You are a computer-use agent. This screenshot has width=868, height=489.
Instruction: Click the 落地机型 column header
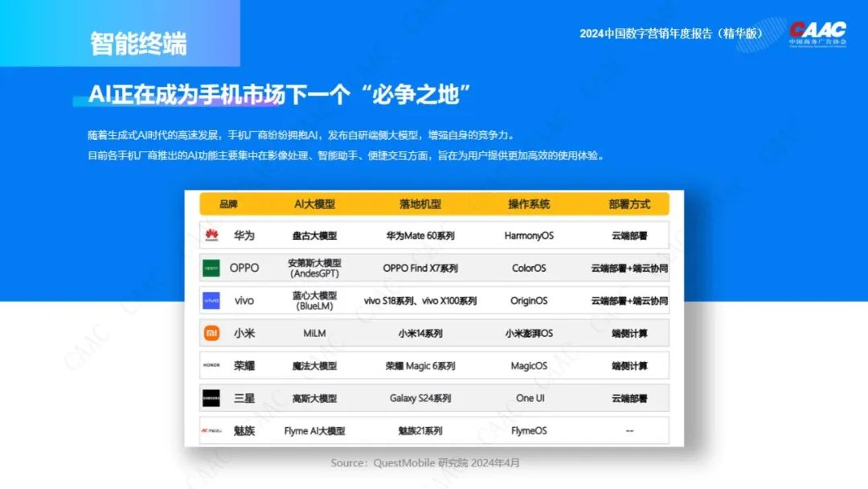420,204
